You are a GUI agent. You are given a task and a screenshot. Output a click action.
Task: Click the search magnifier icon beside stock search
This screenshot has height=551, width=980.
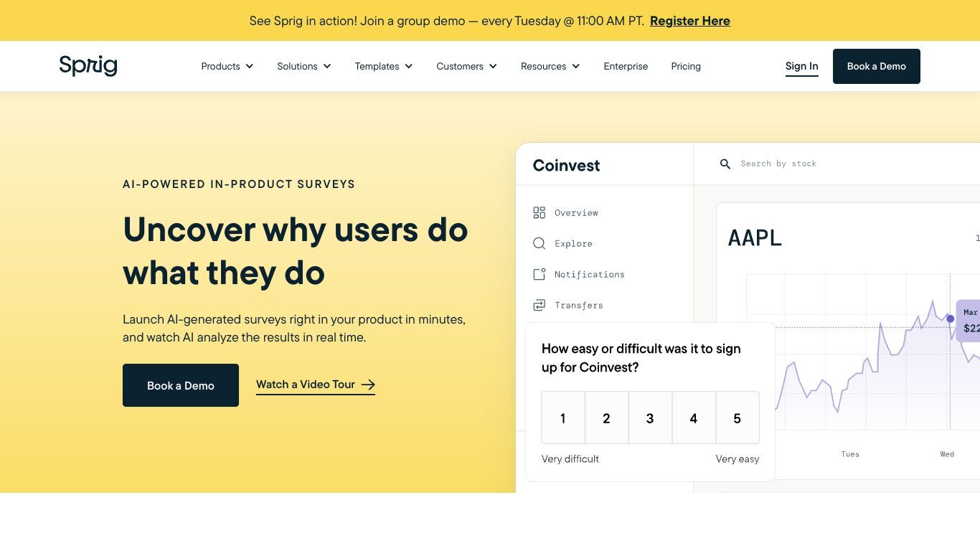click(x=725, y=164)
